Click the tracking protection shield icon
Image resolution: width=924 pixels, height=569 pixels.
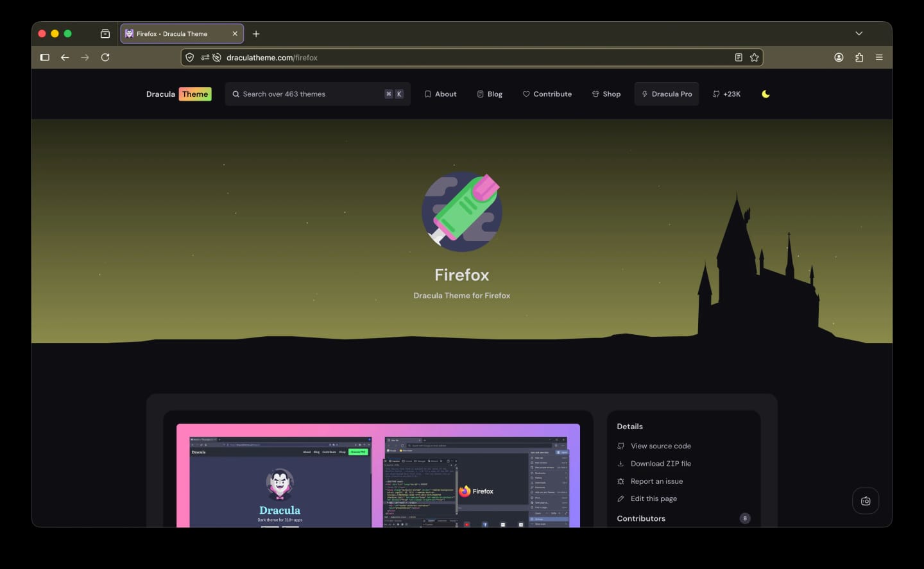190,57
